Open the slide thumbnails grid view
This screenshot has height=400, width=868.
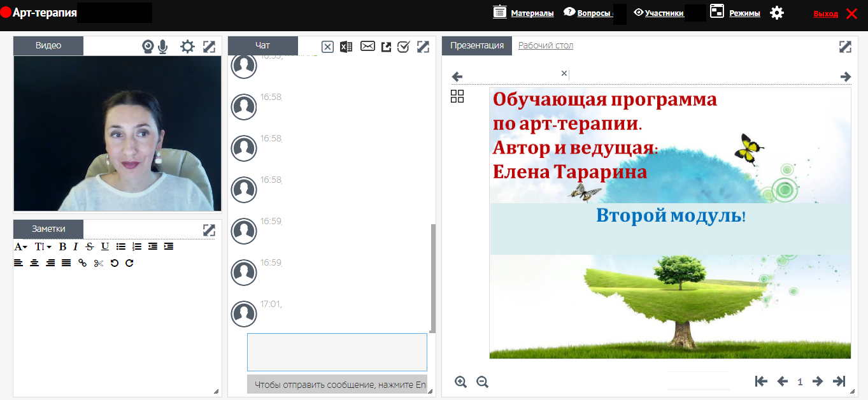(457, 96)
